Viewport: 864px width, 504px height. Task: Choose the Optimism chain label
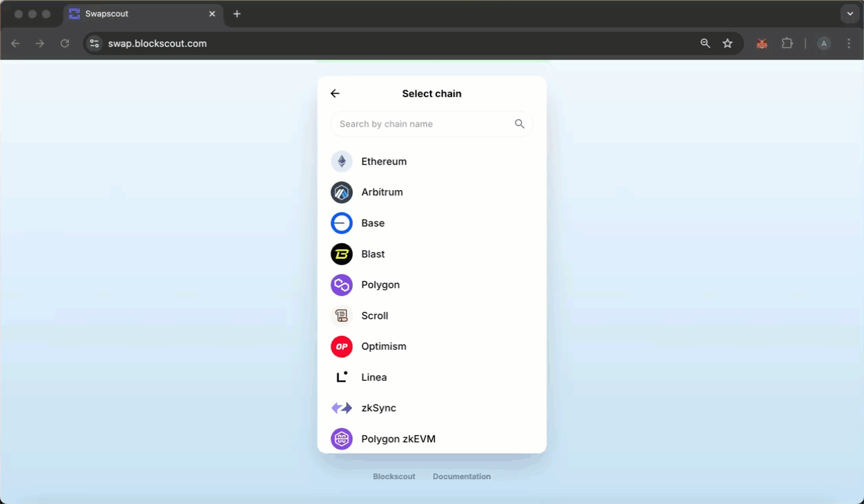pos(384,346)
